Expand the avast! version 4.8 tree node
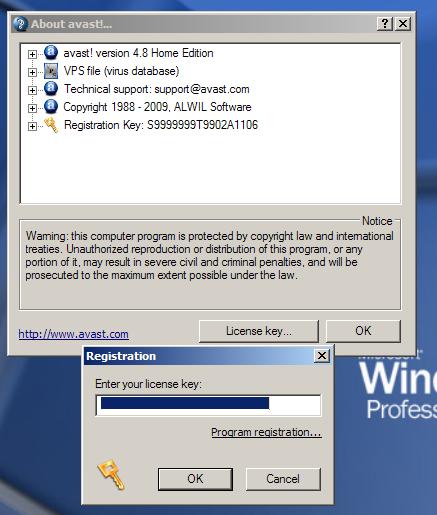Image resolution: width=437 pixels, height=515 pixels. click(x=32, y=54)
